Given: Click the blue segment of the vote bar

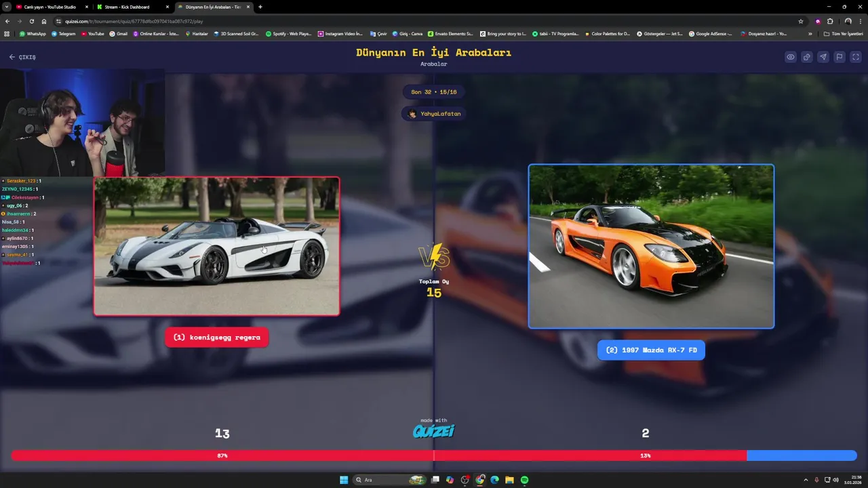Looking at the screenshot, I should tap(802, 455).
